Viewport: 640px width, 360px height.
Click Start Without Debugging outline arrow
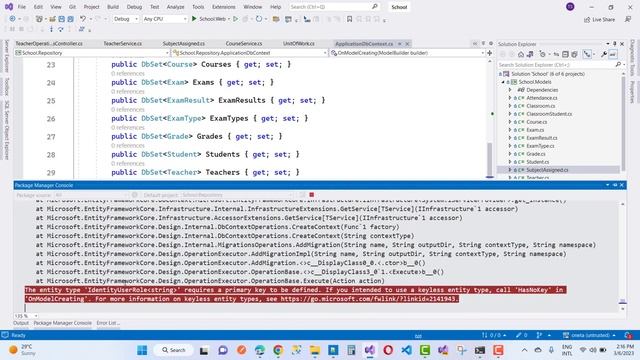coord(236,19)
